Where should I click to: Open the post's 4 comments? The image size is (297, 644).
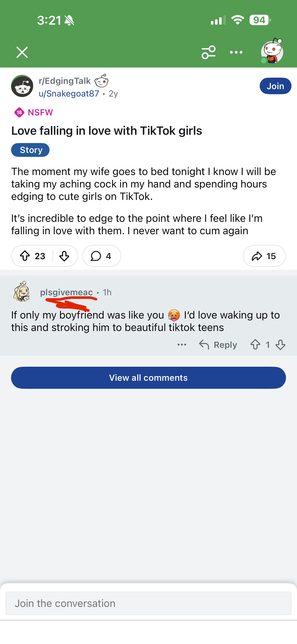pyautogui.click(x=102, y=256)
